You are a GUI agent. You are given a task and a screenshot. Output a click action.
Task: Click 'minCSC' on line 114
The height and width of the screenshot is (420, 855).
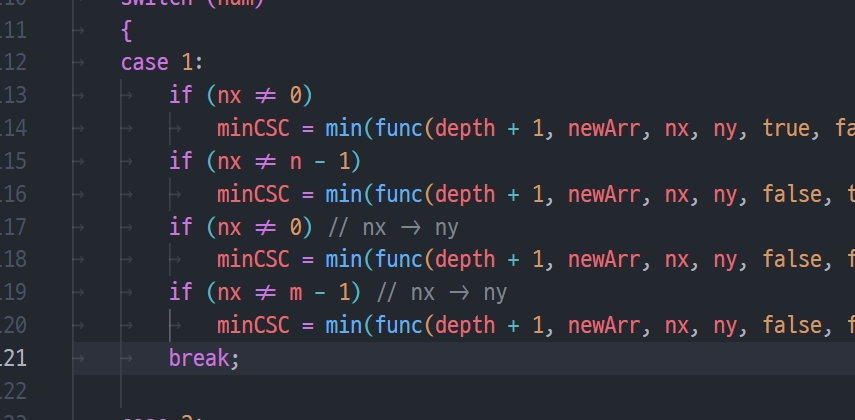[x=253, y=128]
